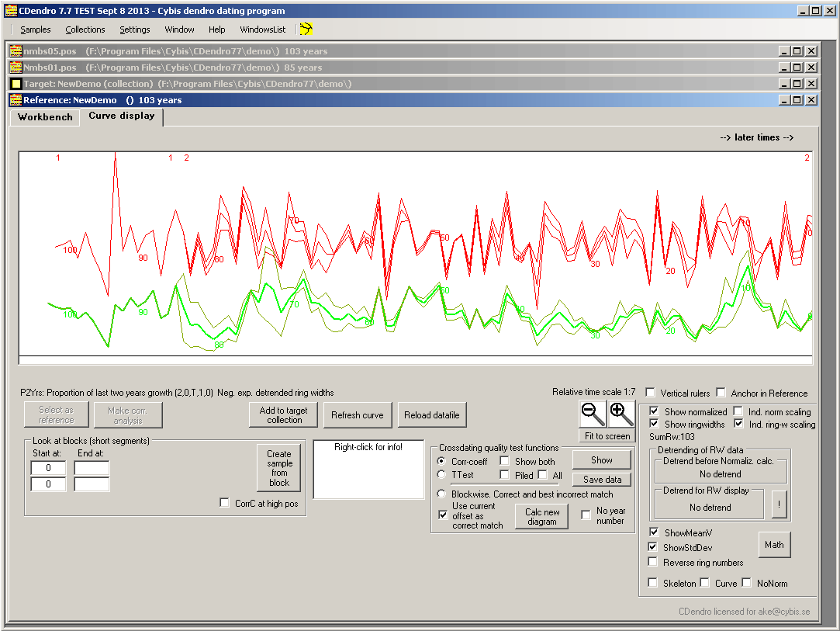Open the Settings menu
The width and height of the screenshot is (840, 631).
point(134,29)
